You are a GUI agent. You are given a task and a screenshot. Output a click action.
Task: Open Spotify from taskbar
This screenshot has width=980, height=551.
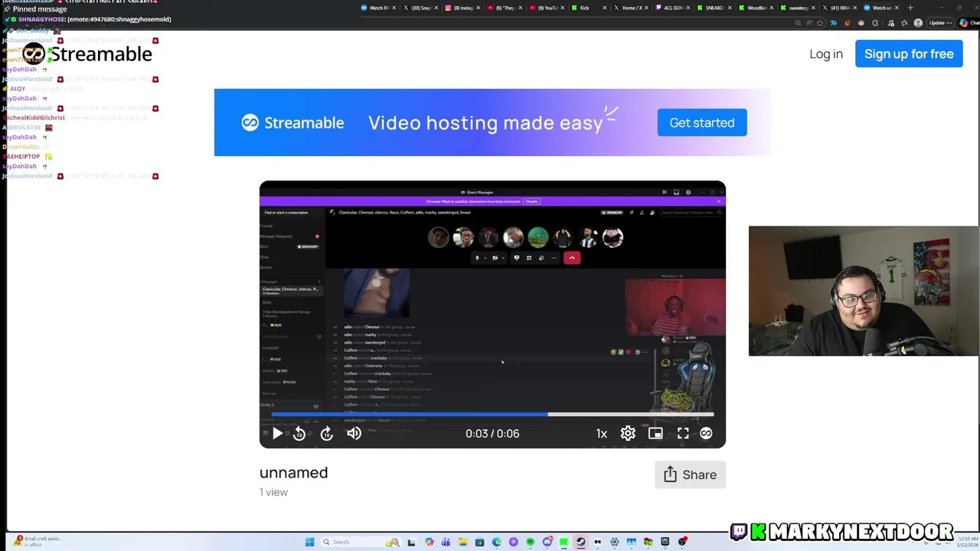coord(531,542)
